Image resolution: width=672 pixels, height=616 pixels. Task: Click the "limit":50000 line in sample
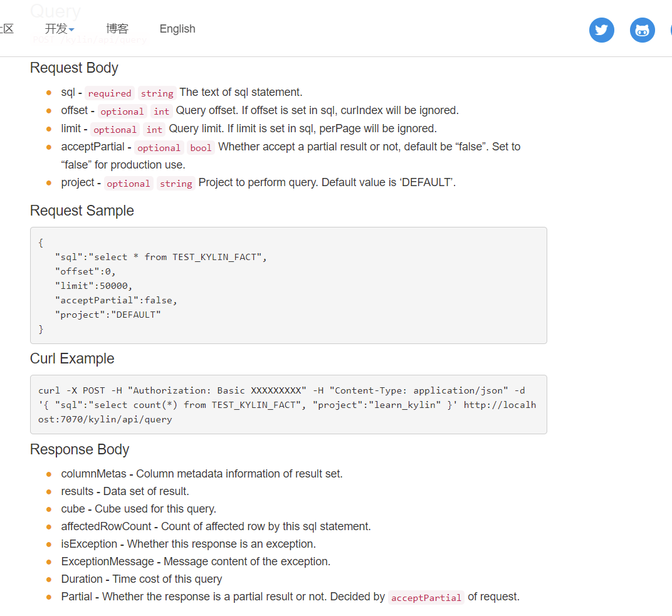coord(93,286)
